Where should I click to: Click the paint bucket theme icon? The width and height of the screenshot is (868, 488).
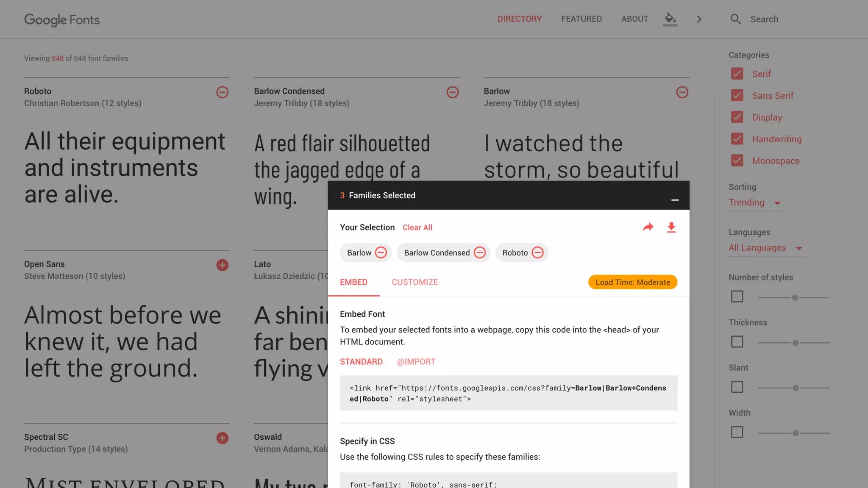670,19
